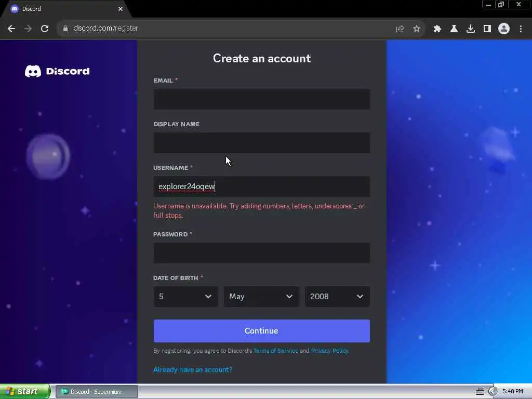Click Already have an account link
Image resolution: width=532 pixels, height=399 pixels.
(193, 369)
